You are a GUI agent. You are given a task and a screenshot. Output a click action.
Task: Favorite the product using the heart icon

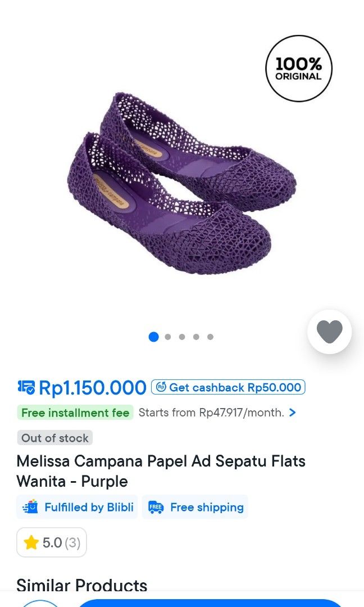329,332
